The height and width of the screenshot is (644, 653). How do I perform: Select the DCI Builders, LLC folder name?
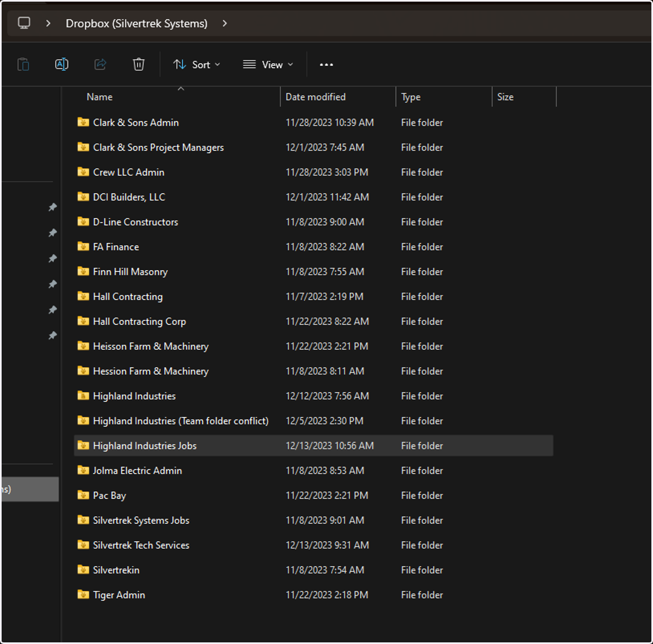coord(129,197)
